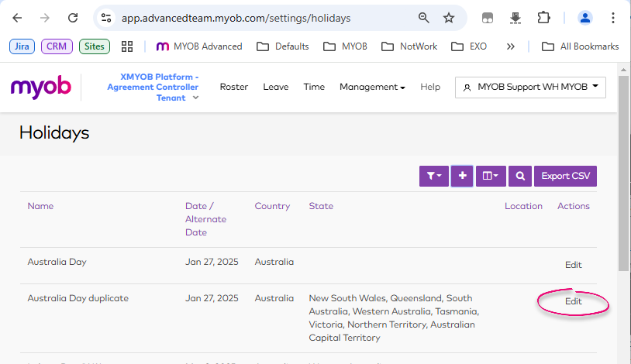The image size is (631, 364).
Task: Open the column chooser dropdown
Action: [490, 176]
